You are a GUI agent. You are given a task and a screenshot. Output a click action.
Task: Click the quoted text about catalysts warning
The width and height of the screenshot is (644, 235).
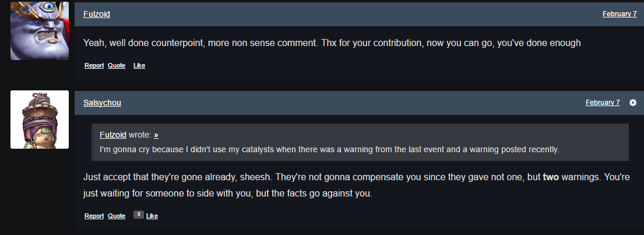pos(329,149)
